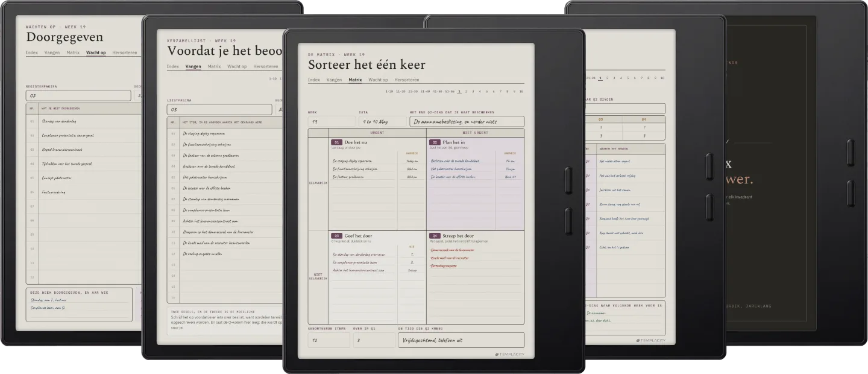Tap the Q3 badge beside 'Geef het door'

[337, 236]
